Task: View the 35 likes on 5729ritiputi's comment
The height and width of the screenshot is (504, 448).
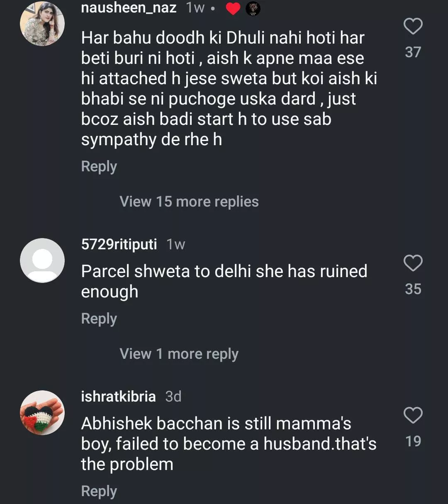Action: pos(413,289)
